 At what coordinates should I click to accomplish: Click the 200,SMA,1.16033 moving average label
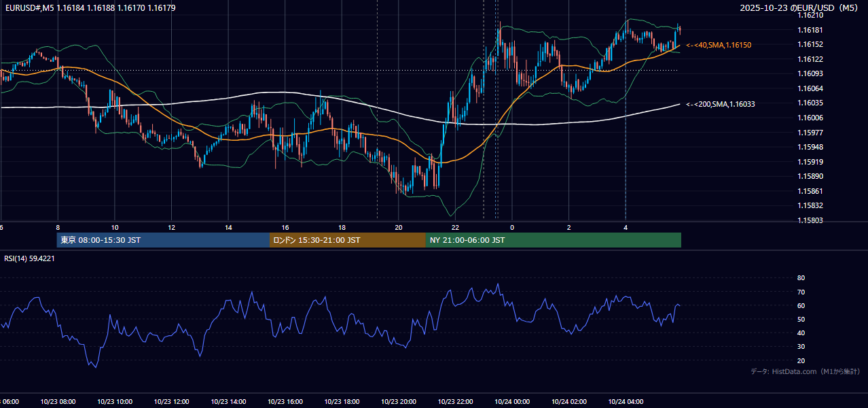pos(721,104)
